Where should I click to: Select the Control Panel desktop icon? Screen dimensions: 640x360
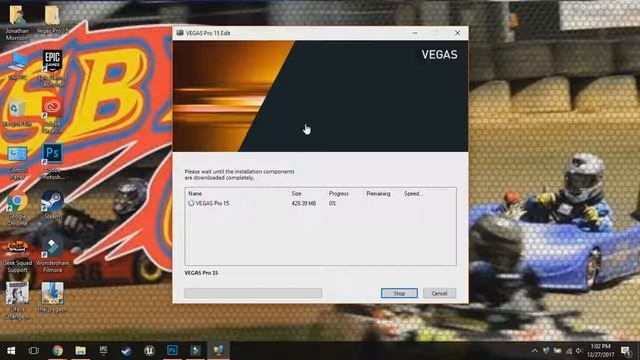pyautogui.click(x=17, y=162)
